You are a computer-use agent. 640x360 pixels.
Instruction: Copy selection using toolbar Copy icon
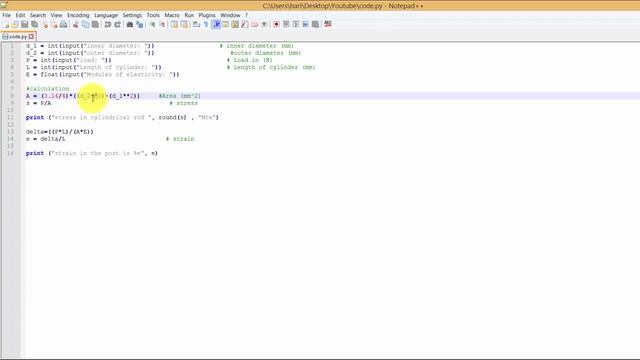pyautogui.click(x=85, y=24)
